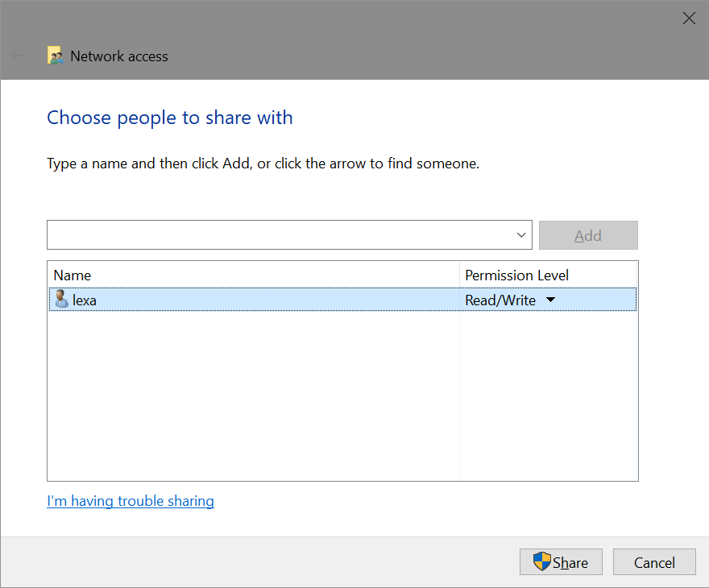Click the Type a name instruction text

pyautogui.click(x=263, y=164)
